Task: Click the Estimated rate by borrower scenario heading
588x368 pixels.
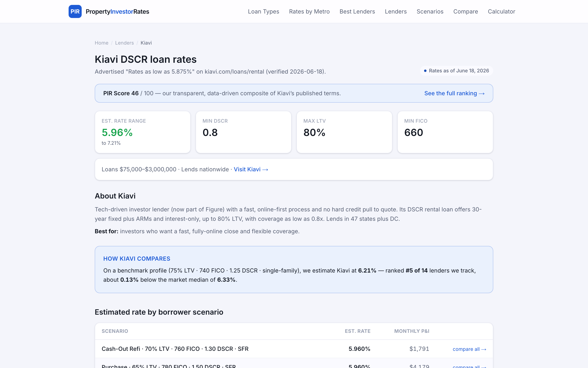Action: click(x=159, y=312)
